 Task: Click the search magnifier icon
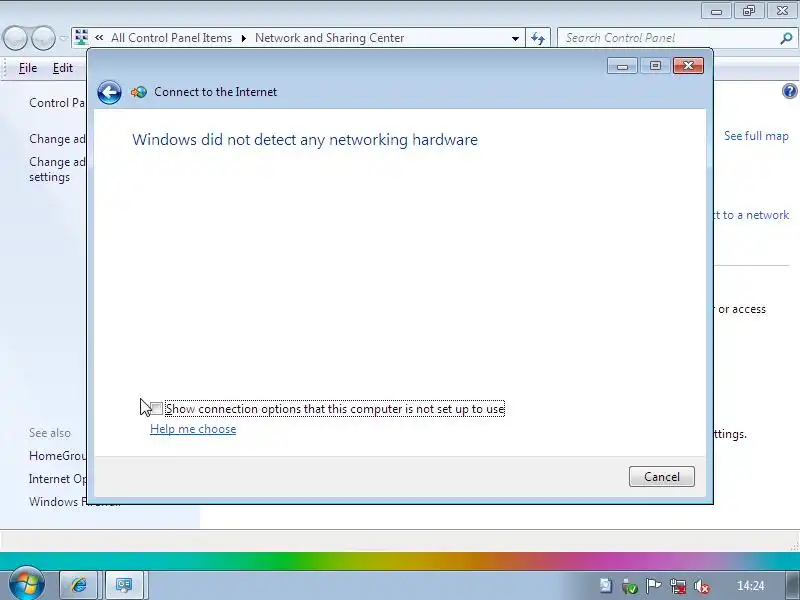pyautogui.click(x=787, y=38)
